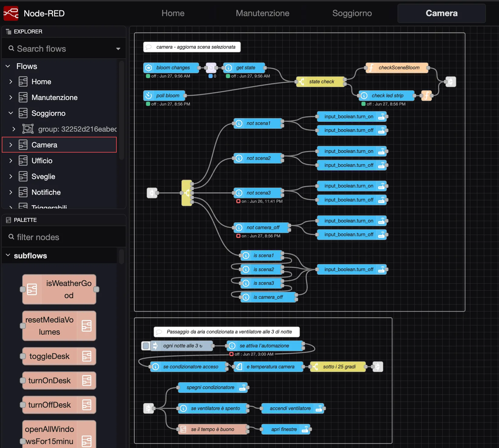Expand the Home flow chevron
499x448 pixels.
11,82
